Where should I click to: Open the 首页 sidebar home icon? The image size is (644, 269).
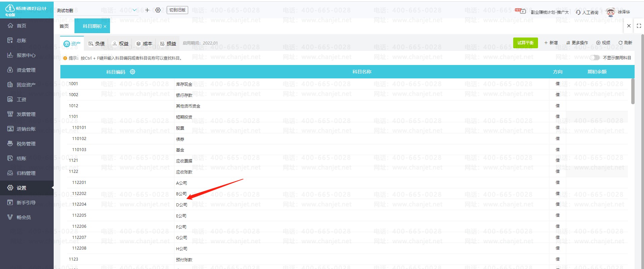click(x=10, y=26)
